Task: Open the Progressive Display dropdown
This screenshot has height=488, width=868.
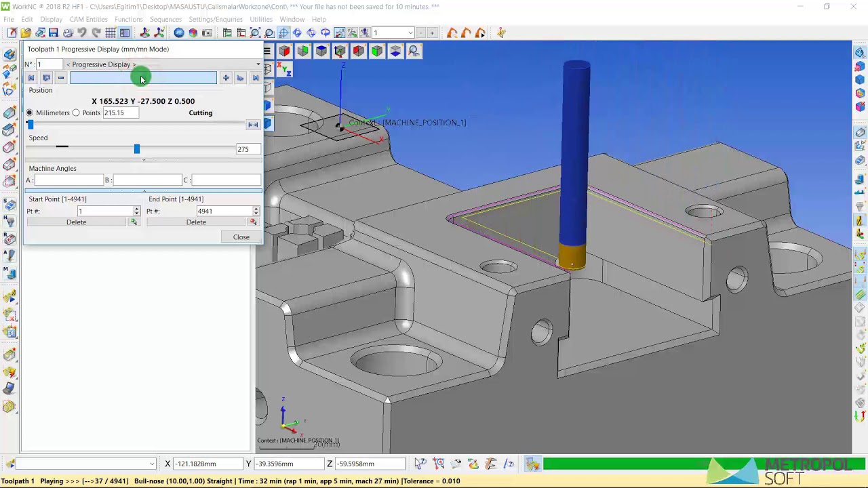Action: [163, 64]
